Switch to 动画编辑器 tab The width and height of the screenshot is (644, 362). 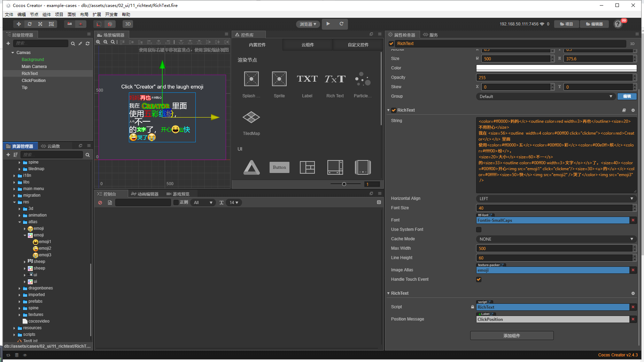coord(145,194)
